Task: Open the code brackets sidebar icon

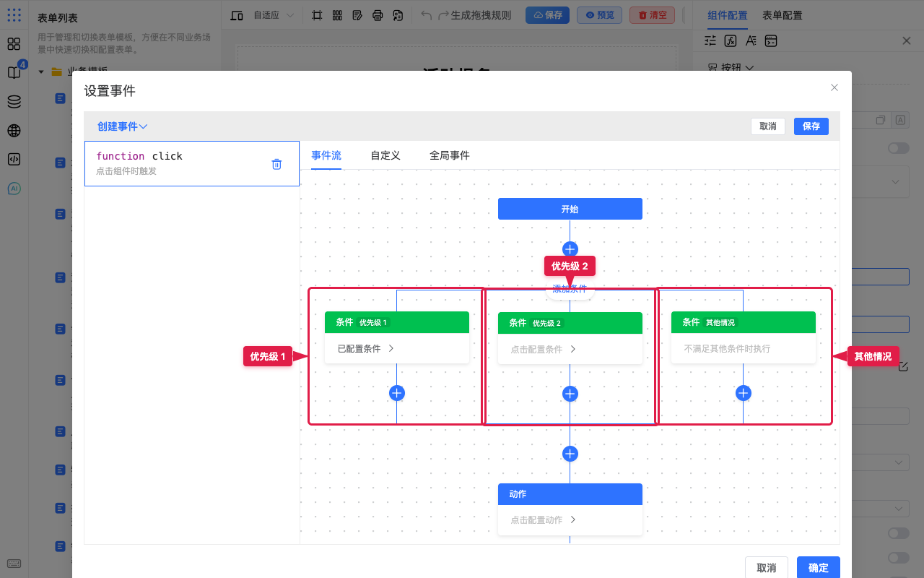Action: point(14,160)
